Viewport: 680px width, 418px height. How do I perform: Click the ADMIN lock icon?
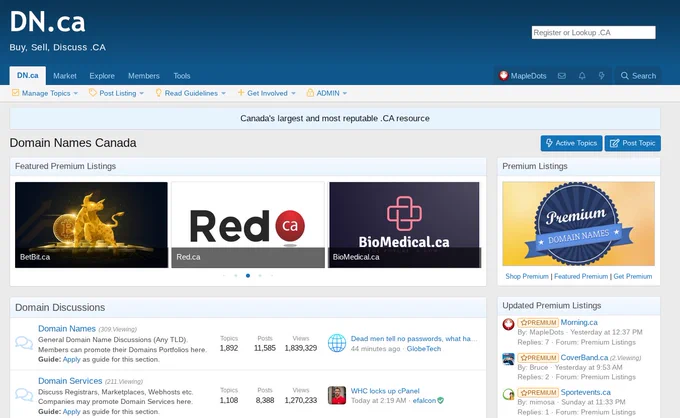(310, 93)
